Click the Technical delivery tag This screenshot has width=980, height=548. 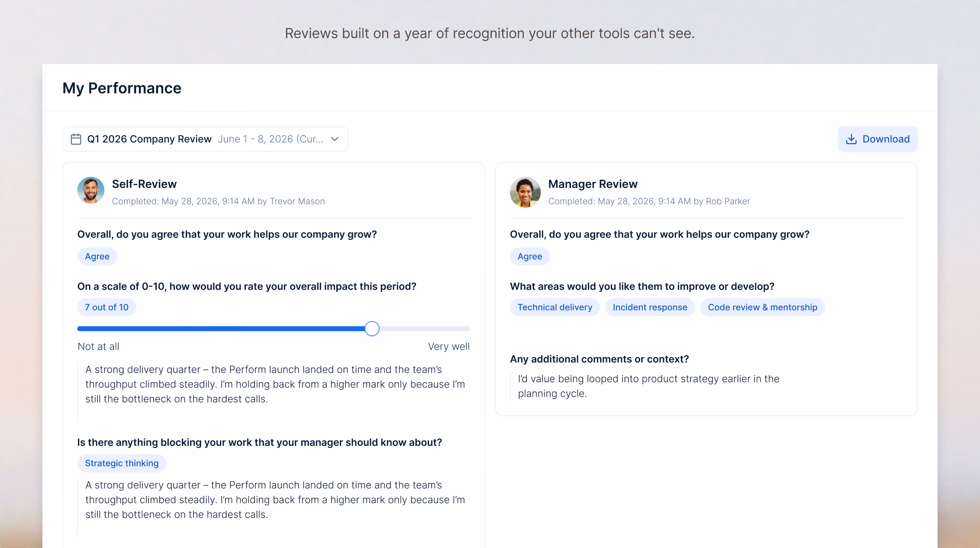click(x=554, y=307)
